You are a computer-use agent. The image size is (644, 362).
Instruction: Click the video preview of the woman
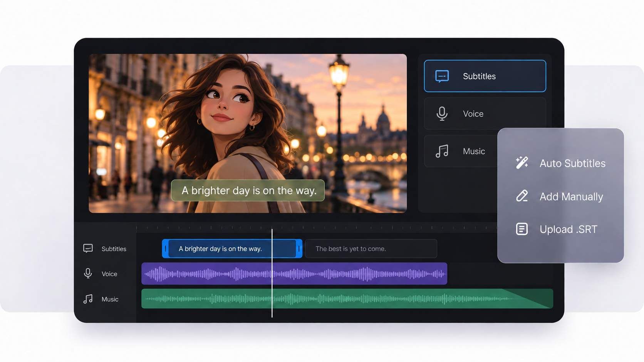(248, 133)
